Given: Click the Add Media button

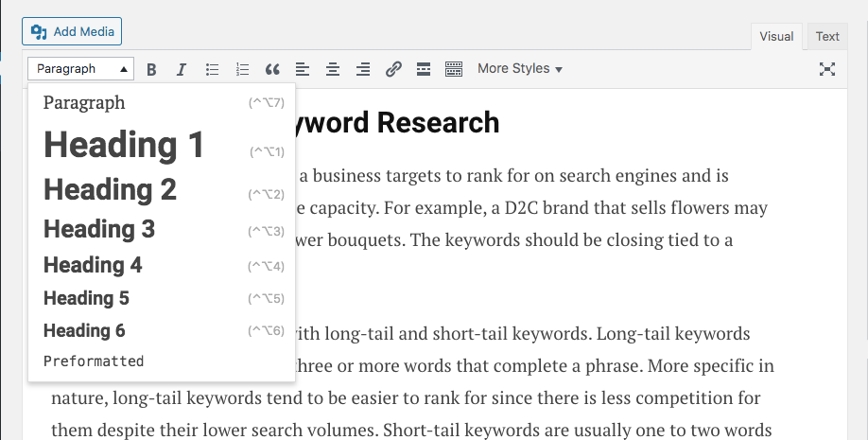Looking at the screenshot, I should point(72,31).
